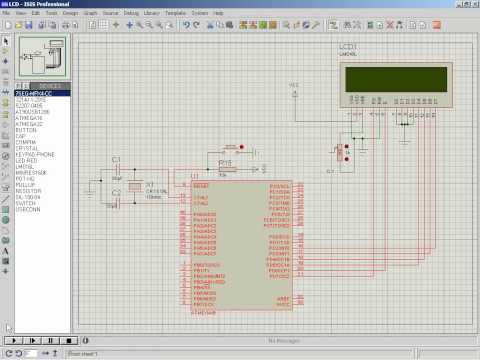Toggle the grid display icon
This screenshot has height=360, width=480.
[x=104, y=25]
